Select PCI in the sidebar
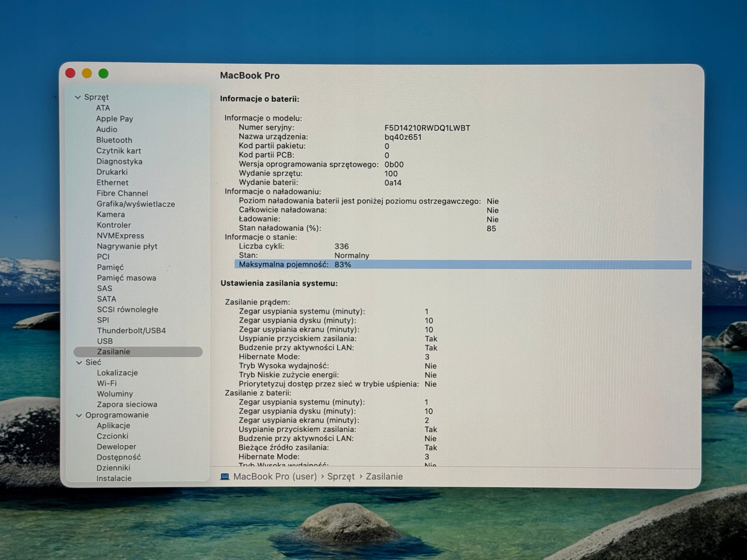Image resolution: width=747 pixels, height=560 pixels. (103, 257)
